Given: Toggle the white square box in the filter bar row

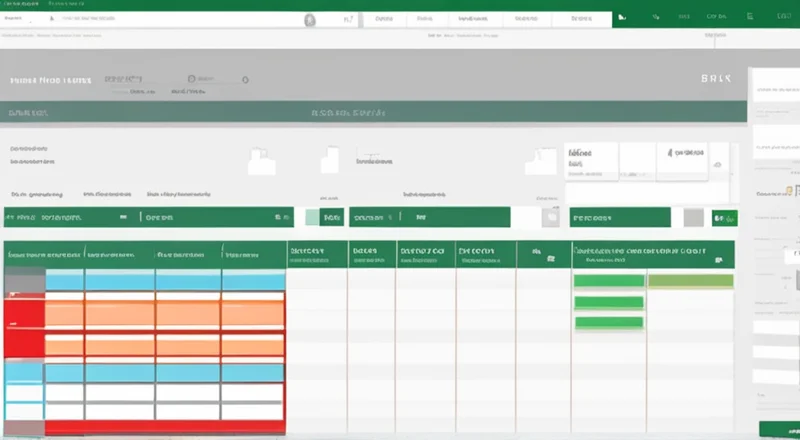Looking at the screenshot, I should (x=550, y=217).
